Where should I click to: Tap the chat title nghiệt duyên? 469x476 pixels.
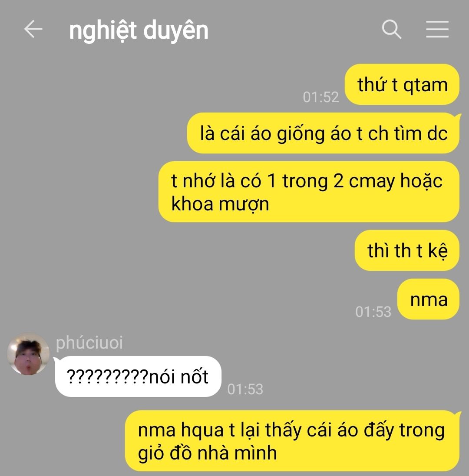coord(139,31)
